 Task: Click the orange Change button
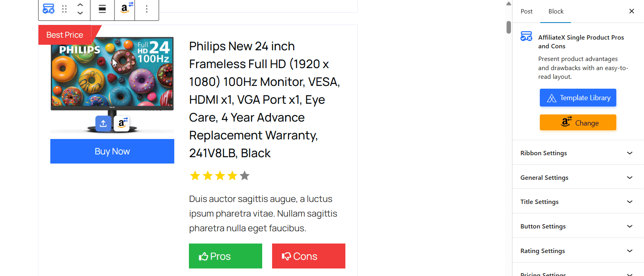click(578, 123)
